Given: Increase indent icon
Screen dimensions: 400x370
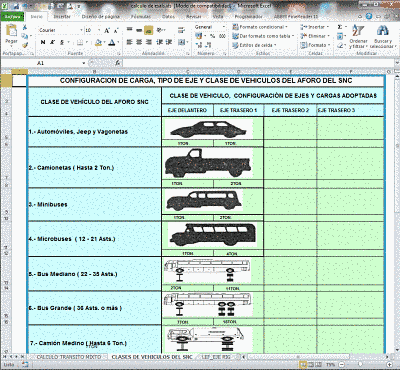Looking at the screenshot, I should point(169,42).
